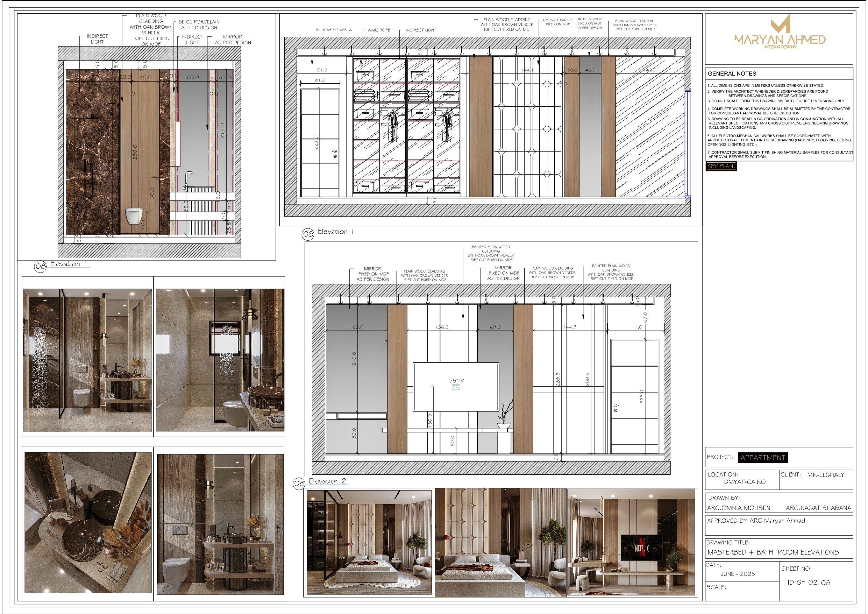The height and width of the screenshot is (614, 868).
Task: Click the GENERAL NOTES heading
Action: click(x=732, y=74)
